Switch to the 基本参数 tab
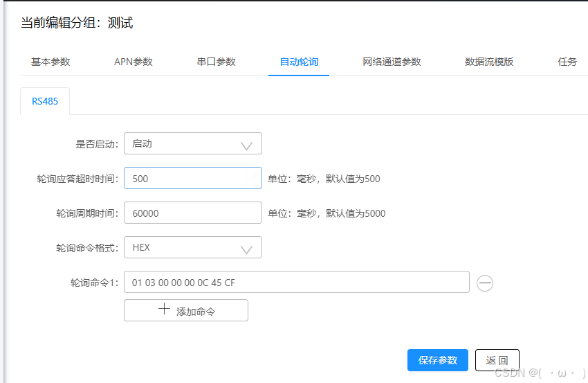588x383 pixels. click(x=50, y=62)
